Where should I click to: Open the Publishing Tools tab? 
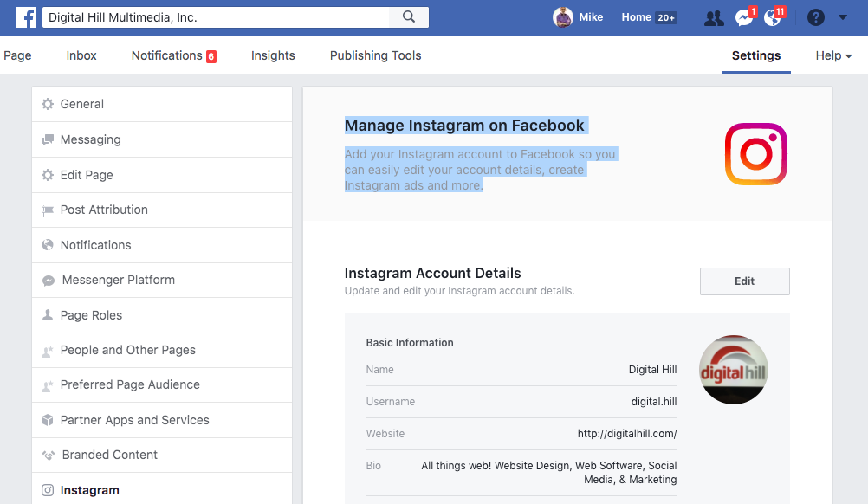click(x=375, y=55)
